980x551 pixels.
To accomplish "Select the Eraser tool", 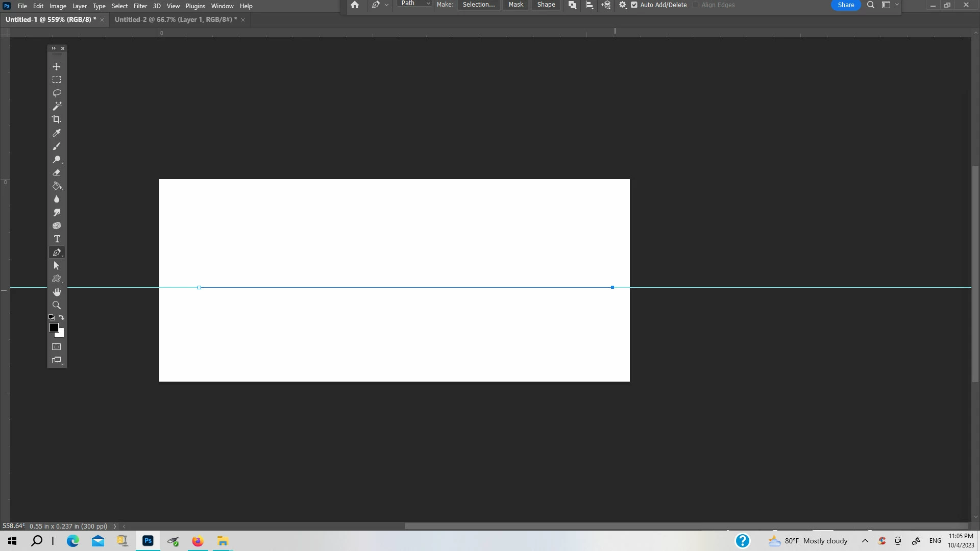I will point(57,173).
